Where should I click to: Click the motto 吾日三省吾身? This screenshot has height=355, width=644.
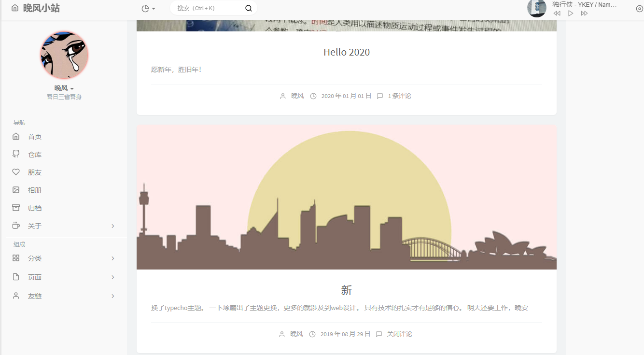click(64, 97)
